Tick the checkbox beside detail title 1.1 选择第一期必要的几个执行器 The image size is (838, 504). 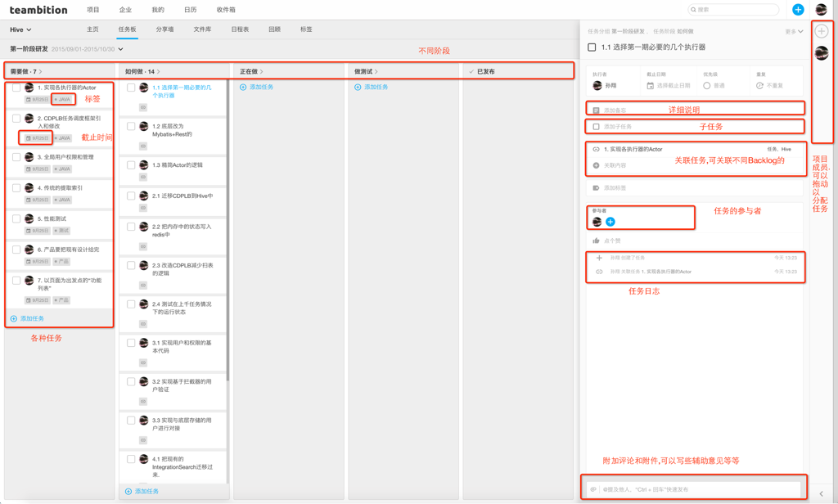tap(592, 47)
